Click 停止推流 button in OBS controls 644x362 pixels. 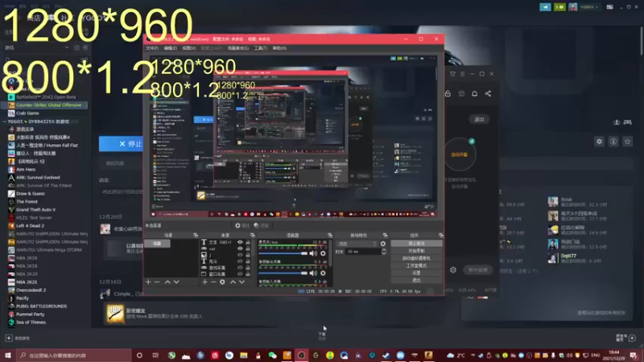(x=416, y=244)
